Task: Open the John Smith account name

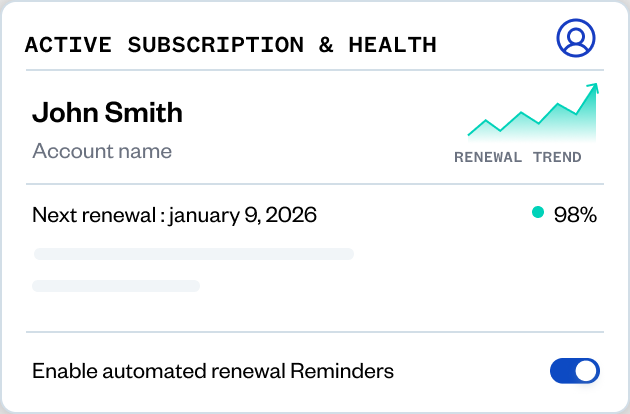Action: 107,112
